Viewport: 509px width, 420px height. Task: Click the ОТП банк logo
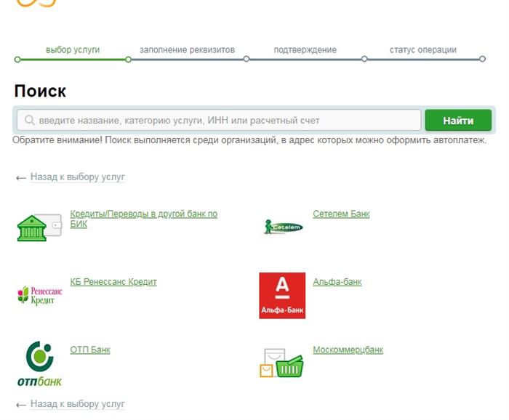(x=39, y=363)
